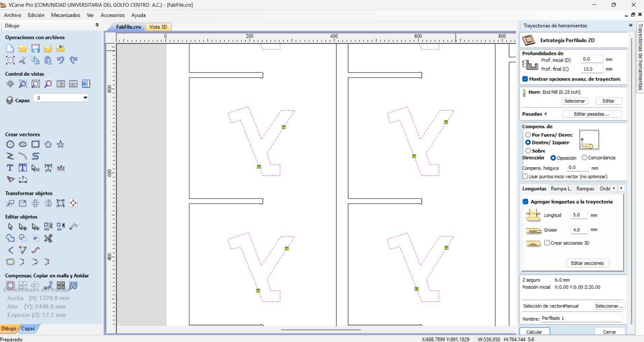Open the Archivo menu
Viewport: 644px width, 342px height.
(12, 15)
